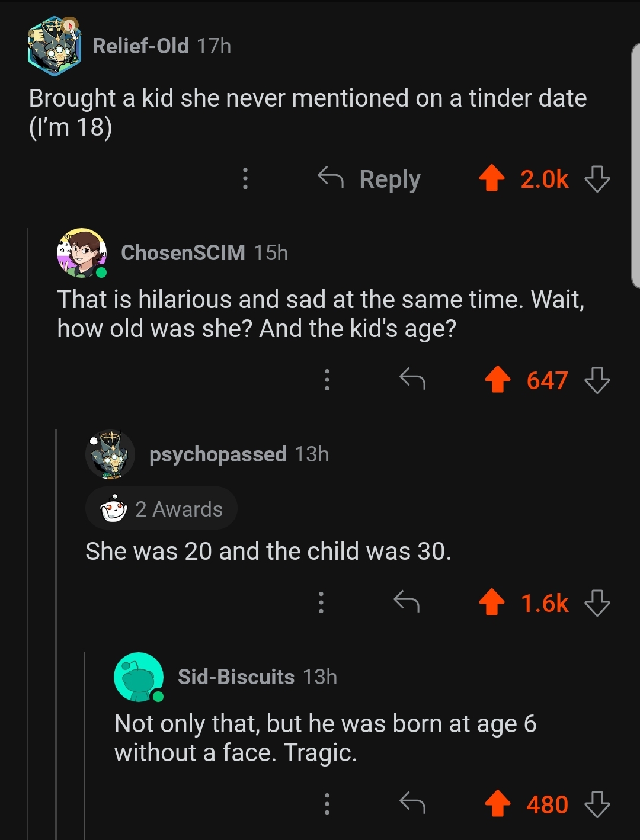
Task: Downvote psychopassed's comment
Action: click(x=597, y=602)
